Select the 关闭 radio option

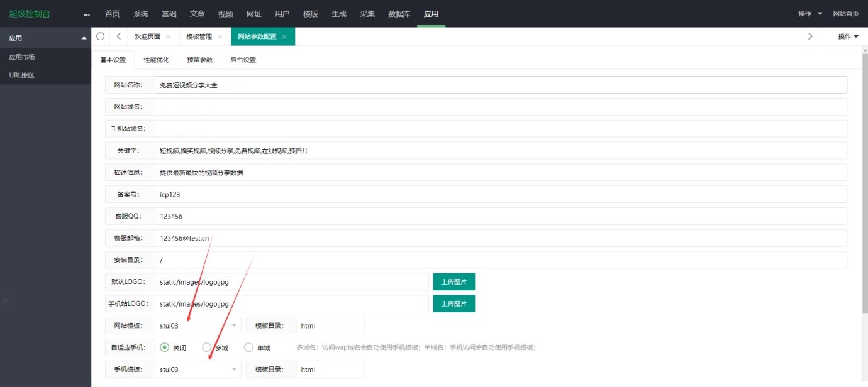(x=165, y=347)
